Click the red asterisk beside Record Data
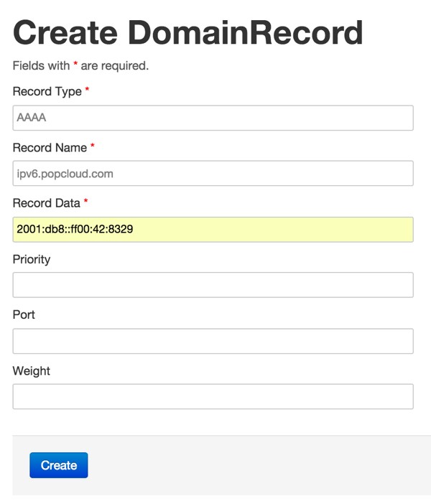431x504 pixels. [x=86, y=201]
